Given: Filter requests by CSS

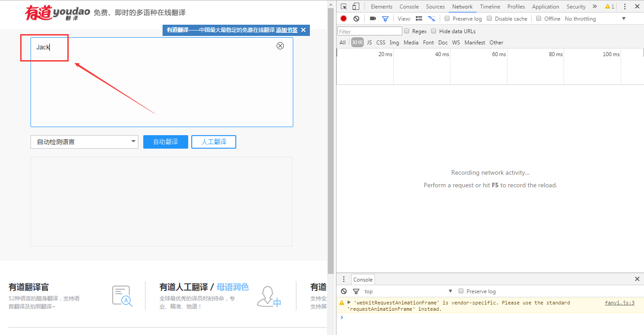Looking at the screenshot, I should [x=381, y=42].
